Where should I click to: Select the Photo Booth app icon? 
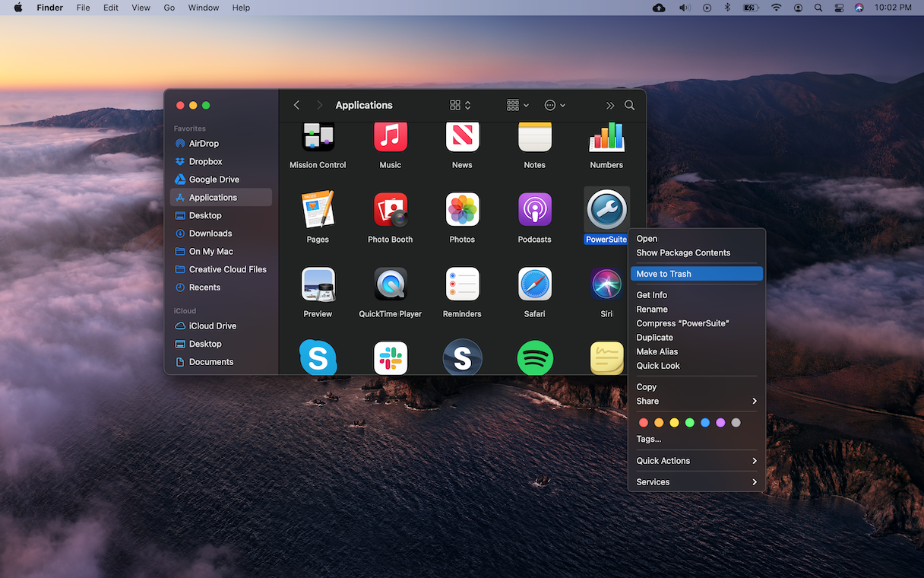pyautogui.click(x=390, y=209)
